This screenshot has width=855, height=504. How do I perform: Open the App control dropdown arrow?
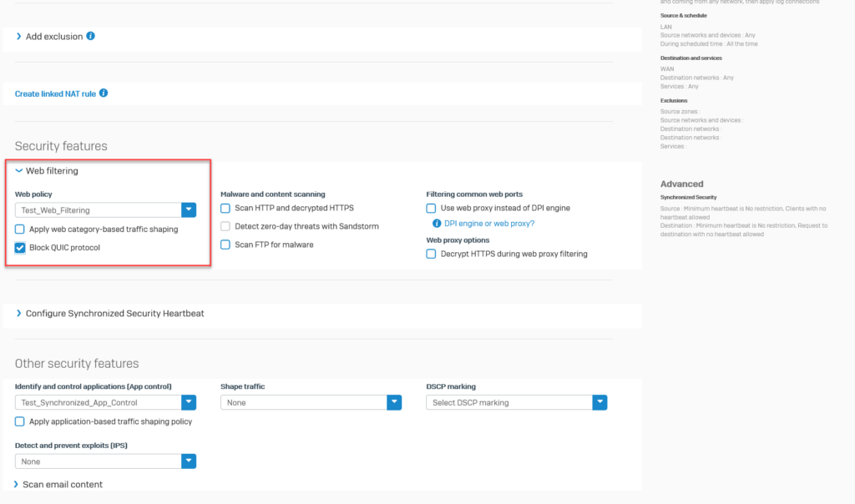(x=189, y=402)
